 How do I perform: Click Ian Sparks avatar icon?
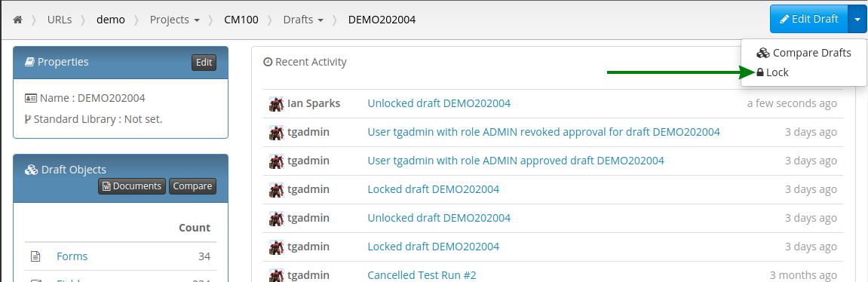pos(276,103)
